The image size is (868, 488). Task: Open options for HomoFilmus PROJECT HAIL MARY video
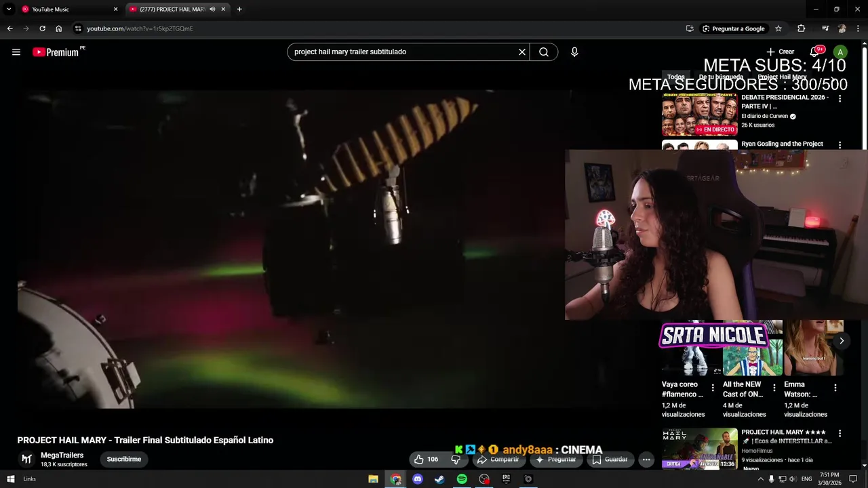click(x=840, y=433)
